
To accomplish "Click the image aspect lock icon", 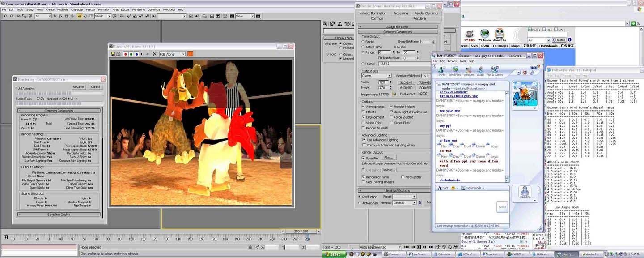I will tap(394, 94).
